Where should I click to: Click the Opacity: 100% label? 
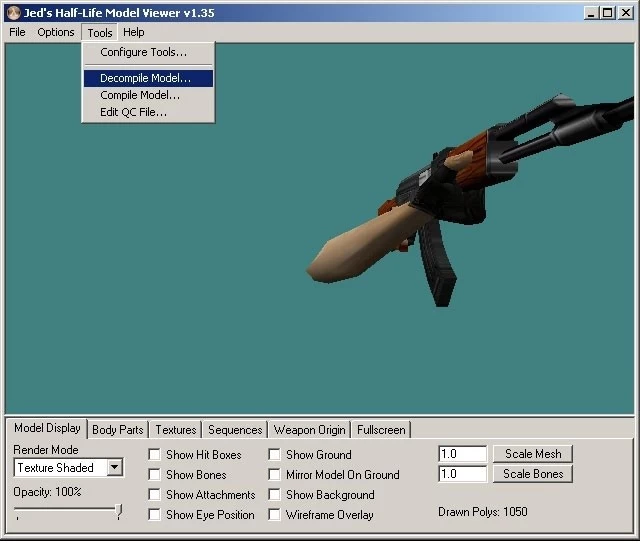point(47,492)
